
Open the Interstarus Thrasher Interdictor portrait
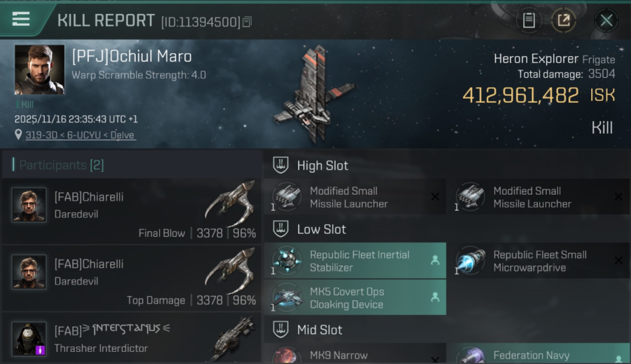29,339
